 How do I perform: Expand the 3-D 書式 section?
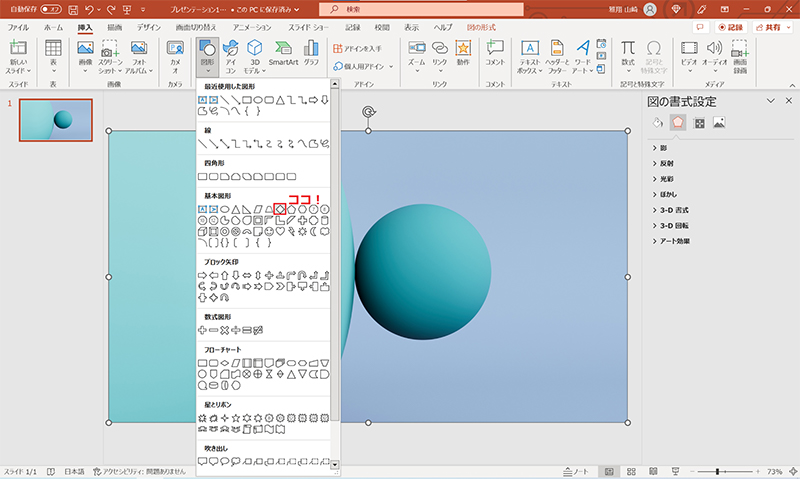pos(673,210)
